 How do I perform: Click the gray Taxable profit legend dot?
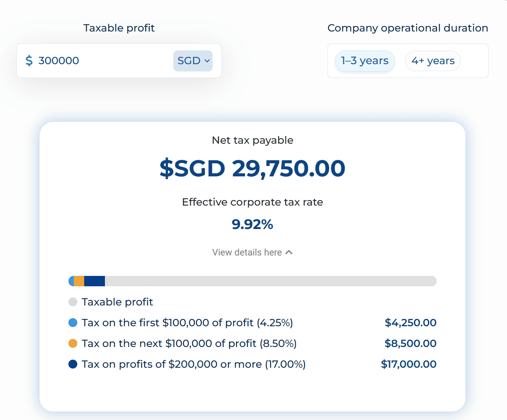click(73, 302)
